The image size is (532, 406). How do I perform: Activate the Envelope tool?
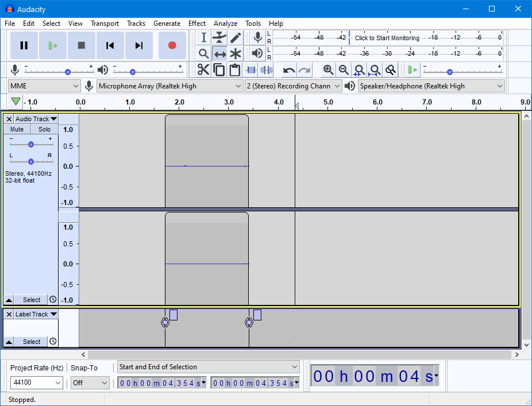tap(219, 37)
